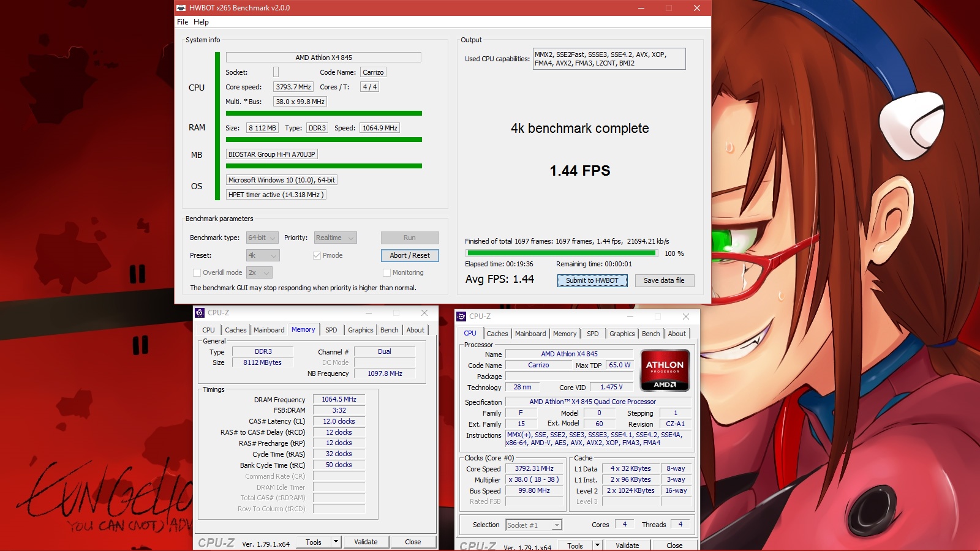
Task: Switch to SPD tab in Memory CPU-Z window
Action: pos(331,330)
